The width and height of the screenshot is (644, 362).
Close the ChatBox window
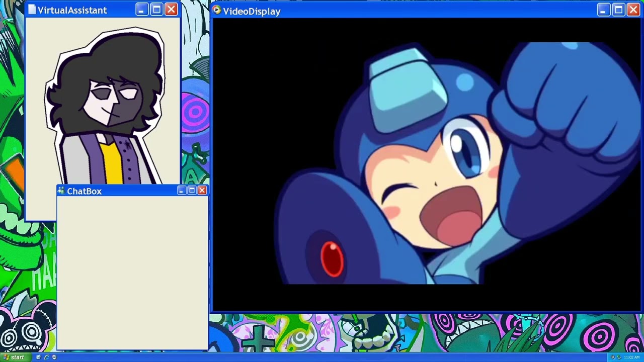[x=202, y=191]
